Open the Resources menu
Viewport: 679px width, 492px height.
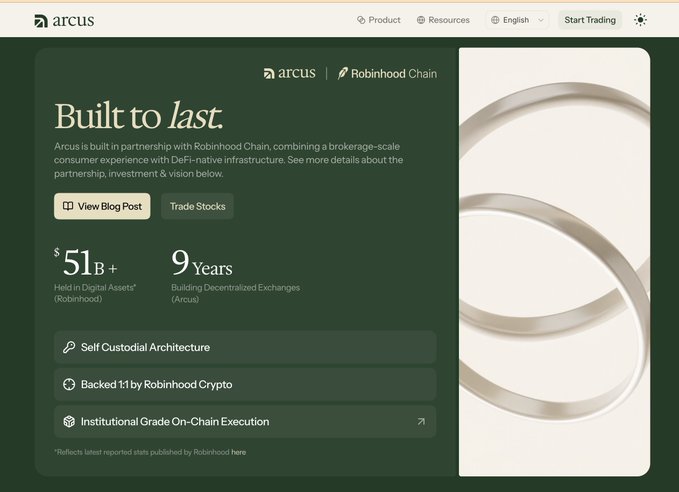point(443,20)
